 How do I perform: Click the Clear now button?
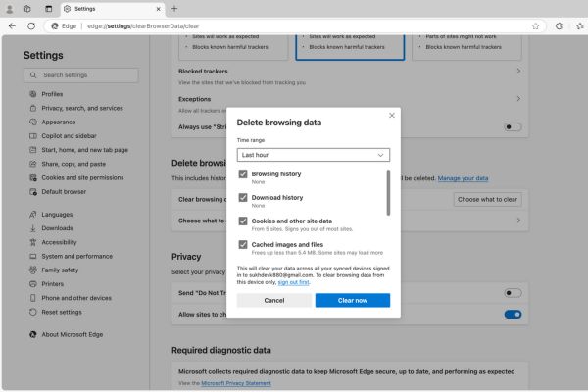click(353, 300)
